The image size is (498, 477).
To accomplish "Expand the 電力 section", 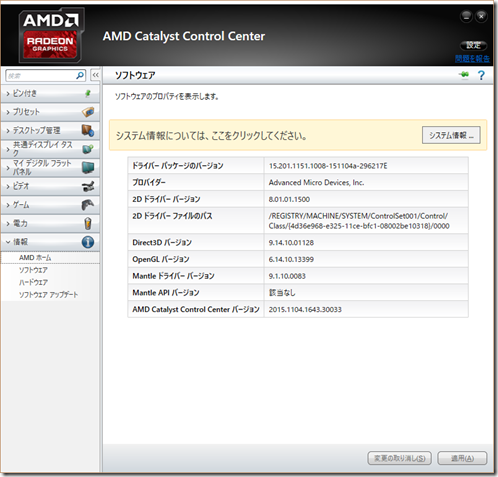I will coord(50,224).
